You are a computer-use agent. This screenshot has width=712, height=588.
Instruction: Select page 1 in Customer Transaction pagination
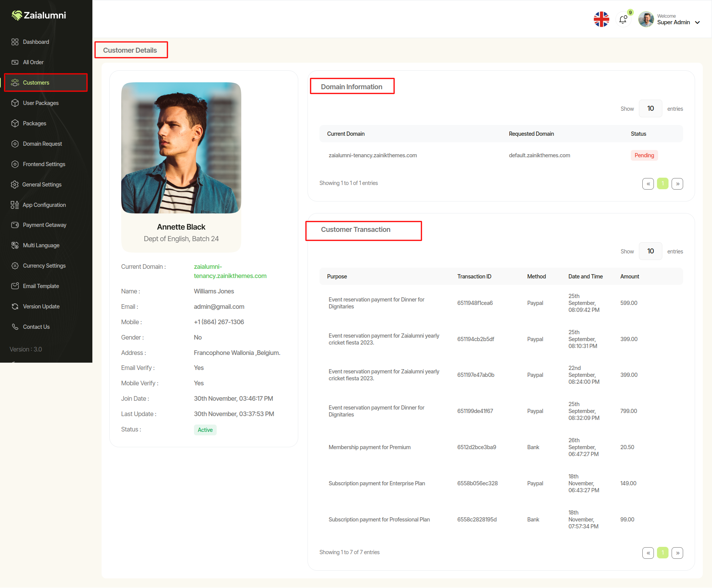[663, 553]
